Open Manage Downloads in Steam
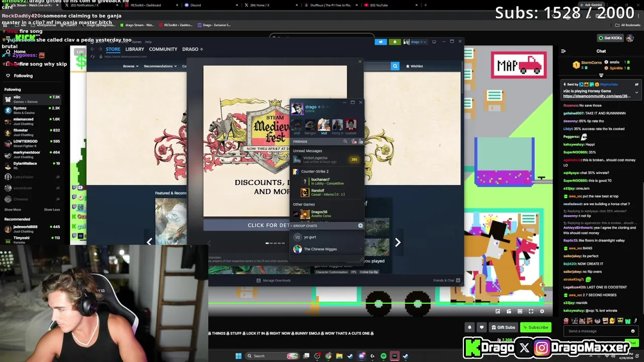This screenshot has width=644, height=362. coord(273,281)
